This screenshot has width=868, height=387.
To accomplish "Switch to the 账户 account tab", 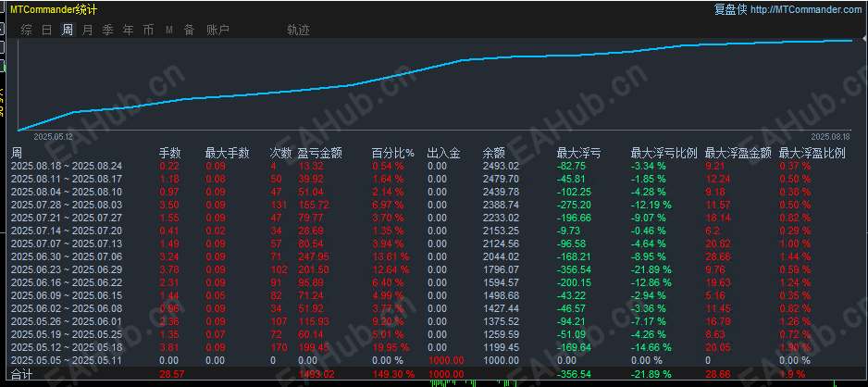I will coord(217,30).
